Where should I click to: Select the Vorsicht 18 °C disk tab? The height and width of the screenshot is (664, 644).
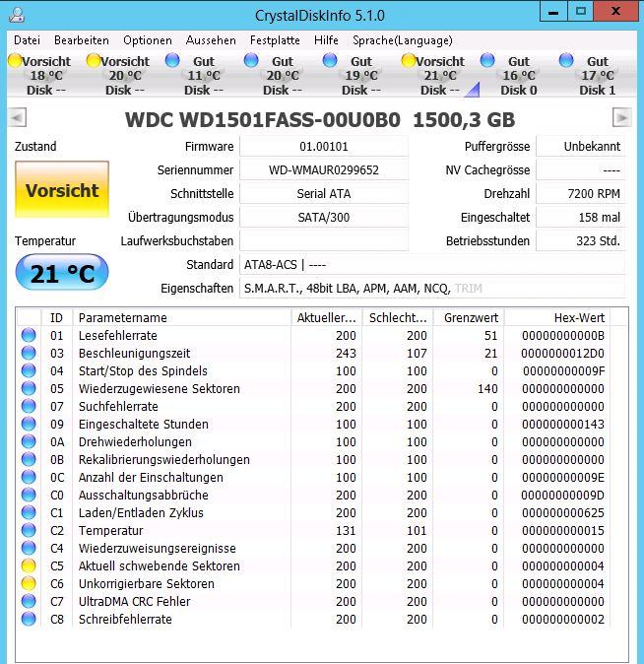(45, 76)
